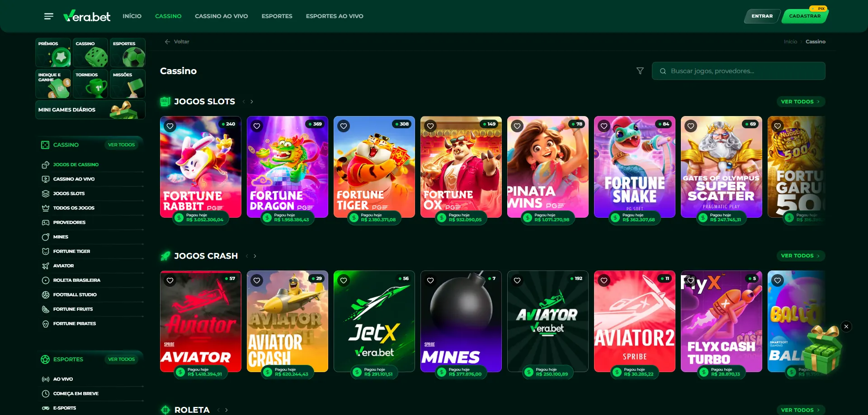Favorite Fortune Snake with heart icon

coord(604,126)
